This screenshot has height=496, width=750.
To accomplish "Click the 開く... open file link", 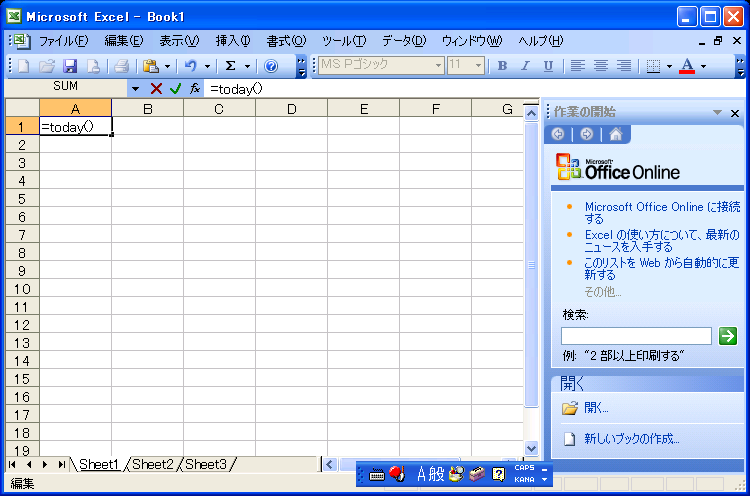I will [596, 408].
